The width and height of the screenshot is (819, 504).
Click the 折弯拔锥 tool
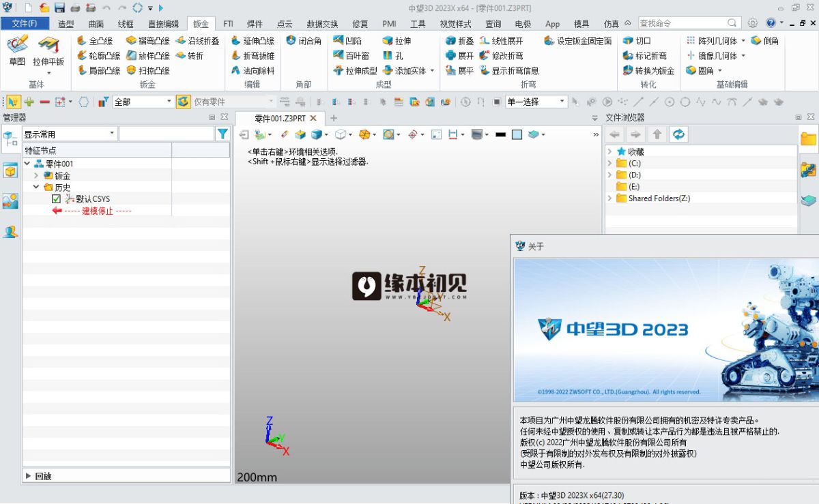(x=253, y=56)
